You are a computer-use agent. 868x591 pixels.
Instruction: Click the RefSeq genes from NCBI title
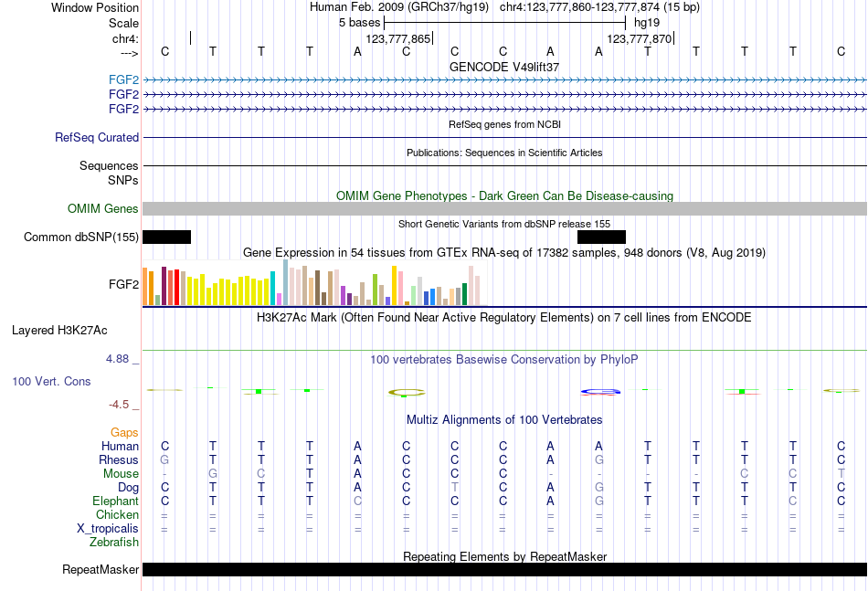coord(504,124)
